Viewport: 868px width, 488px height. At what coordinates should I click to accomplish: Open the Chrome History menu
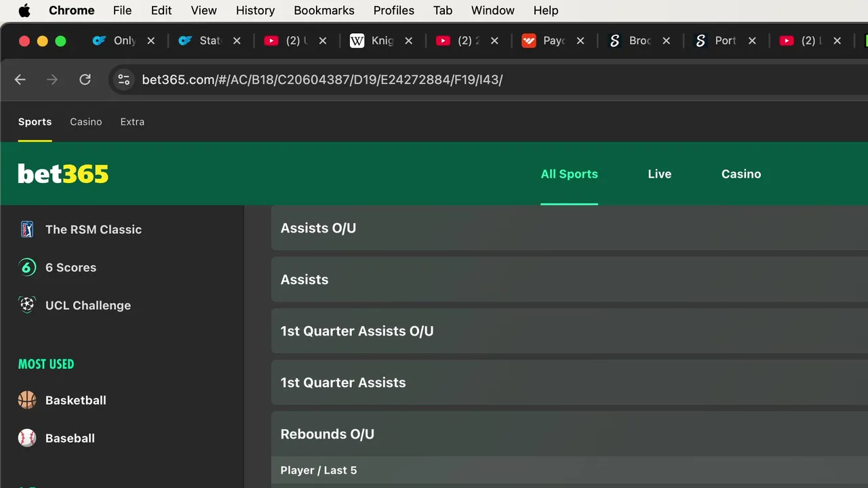coord(255,10)
